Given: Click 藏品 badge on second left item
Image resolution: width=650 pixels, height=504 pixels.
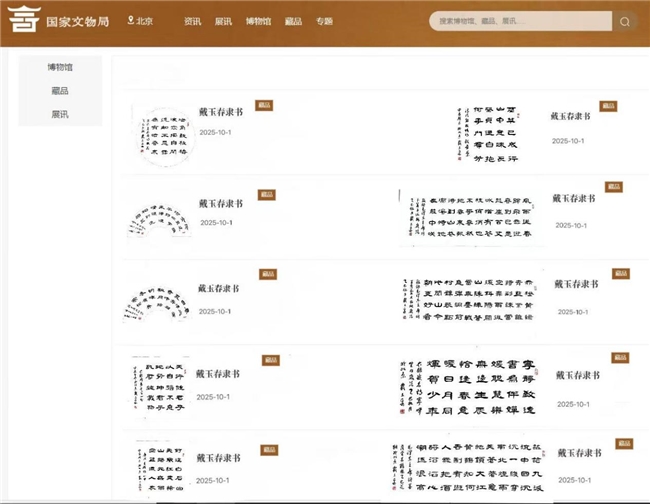Looking at the screenshot, I should [x=267, y=194].
